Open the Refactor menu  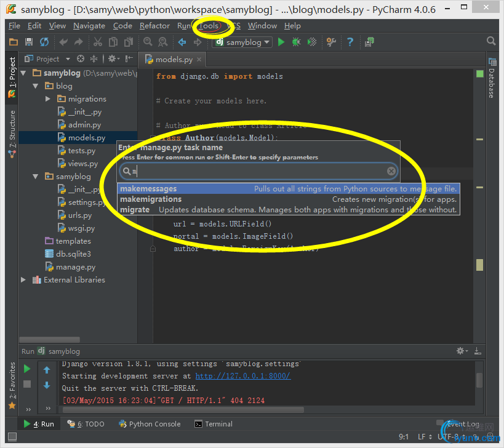tap(154, 26)
